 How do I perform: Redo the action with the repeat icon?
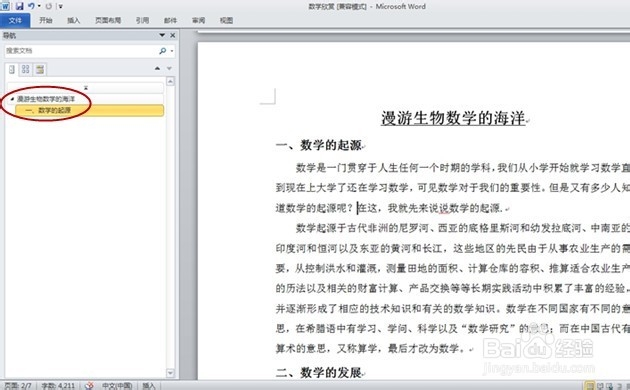[x=49, y=6]
